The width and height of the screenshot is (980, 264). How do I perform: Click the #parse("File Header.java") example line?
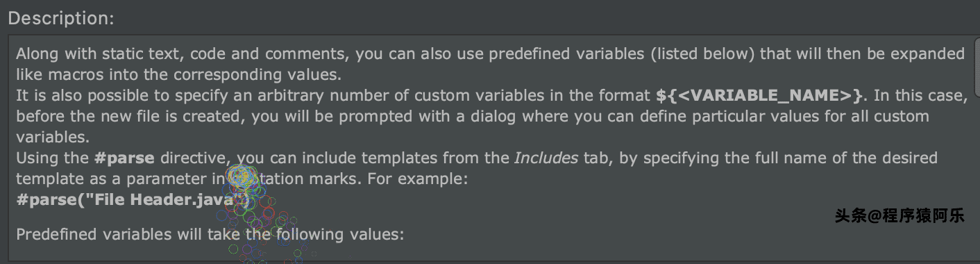[133, 201]
